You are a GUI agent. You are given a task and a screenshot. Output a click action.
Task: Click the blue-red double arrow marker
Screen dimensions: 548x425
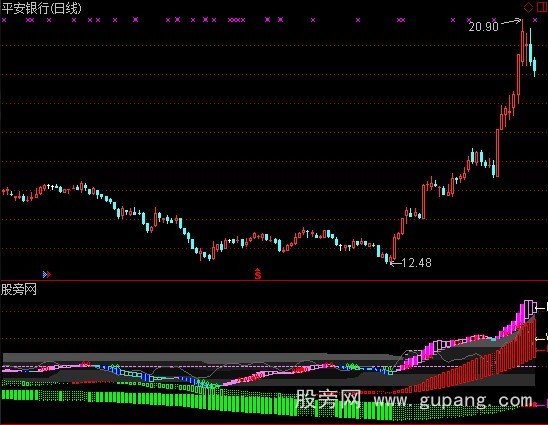[47, 275]
